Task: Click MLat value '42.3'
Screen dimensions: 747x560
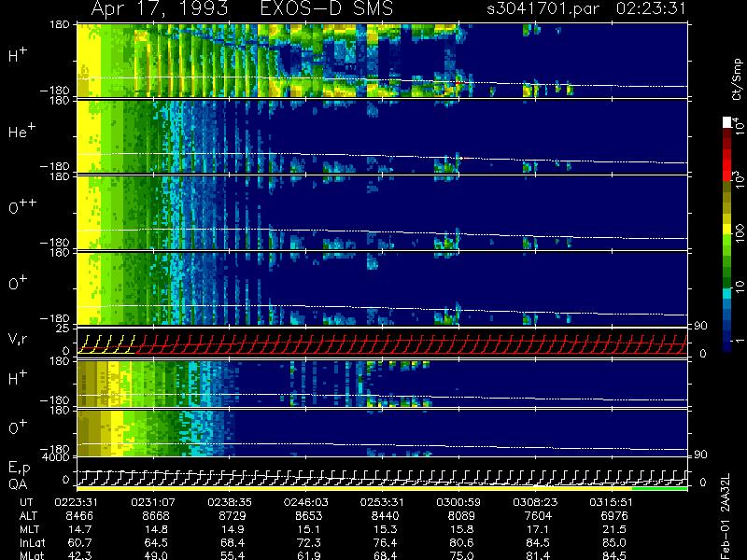Action: [79, 555]
